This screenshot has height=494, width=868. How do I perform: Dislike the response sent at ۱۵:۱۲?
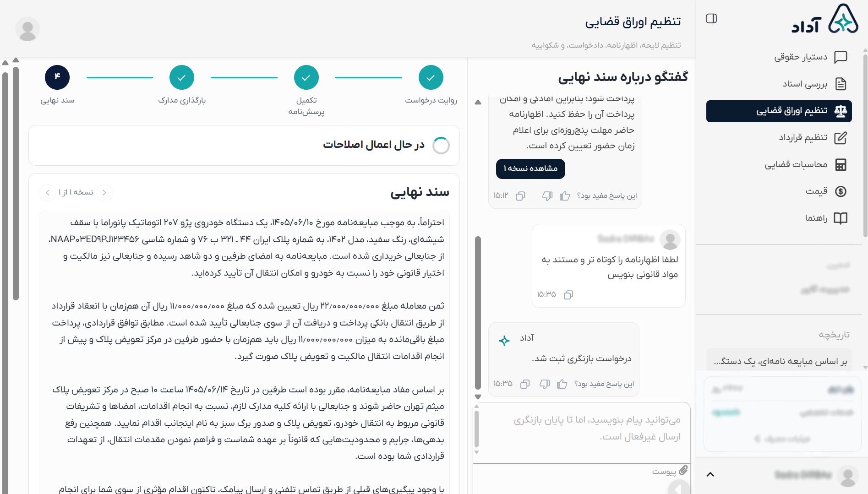coord(547,196)
